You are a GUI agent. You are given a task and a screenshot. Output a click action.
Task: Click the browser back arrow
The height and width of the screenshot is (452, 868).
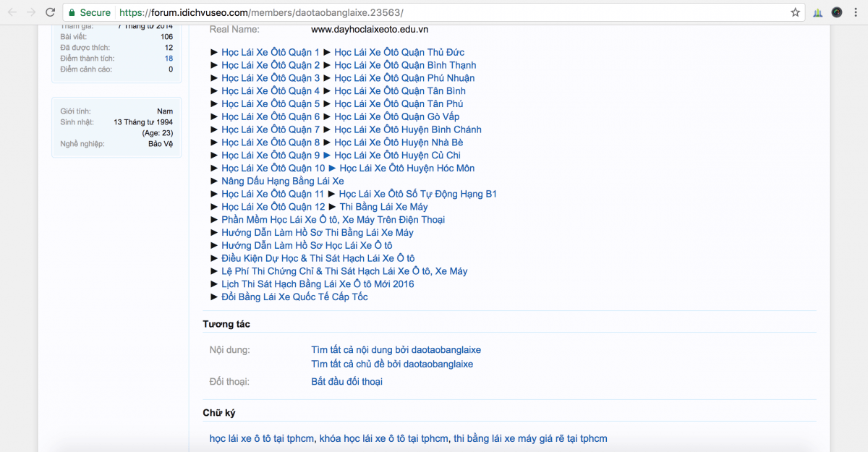(12, 12)
